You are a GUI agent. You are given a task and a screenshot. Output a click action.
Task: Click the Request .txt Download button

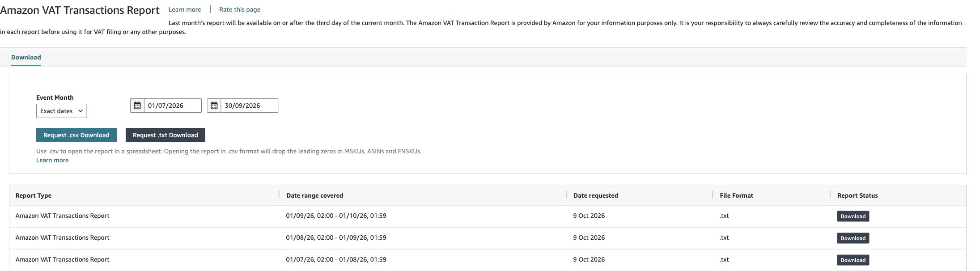point(165,135)
